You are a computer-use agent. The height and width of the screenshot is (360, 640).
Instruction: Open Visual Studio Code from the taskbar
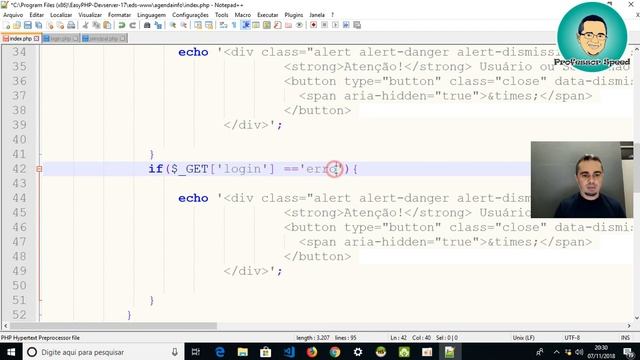click(289, 352)
